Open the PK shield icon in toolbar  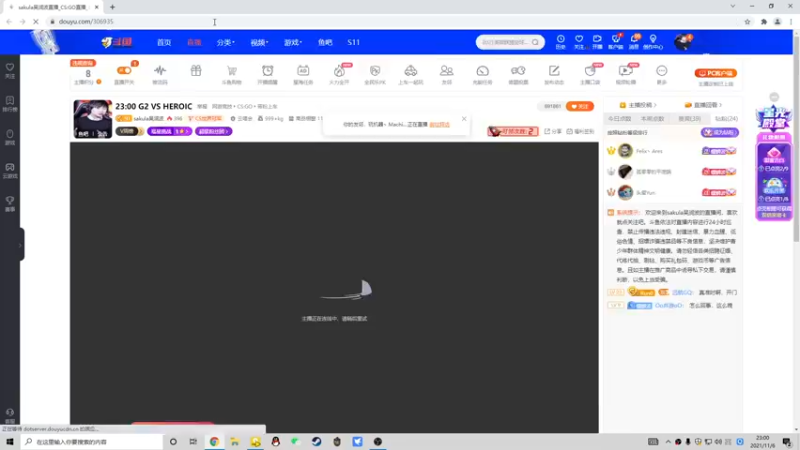point(375,73)
